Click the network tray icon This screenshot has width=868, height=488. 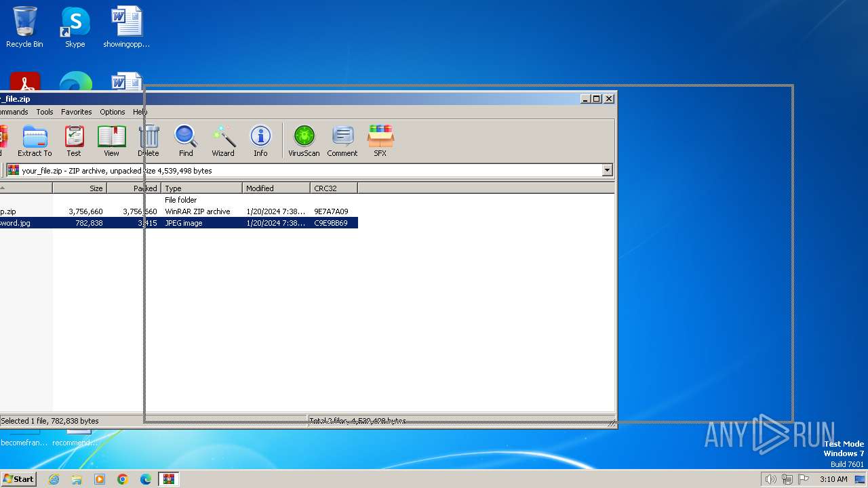pos(787,479)
